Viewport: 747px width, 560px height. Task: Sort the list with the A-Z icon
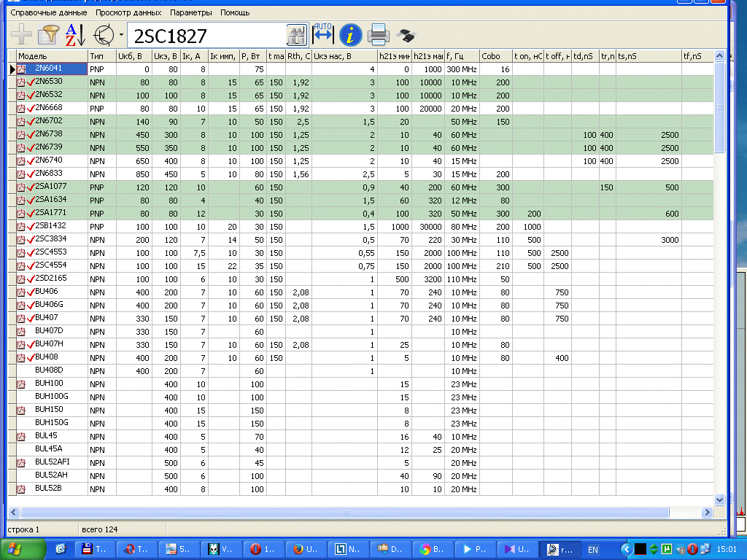pyautogui.click(x=75, y=35)
